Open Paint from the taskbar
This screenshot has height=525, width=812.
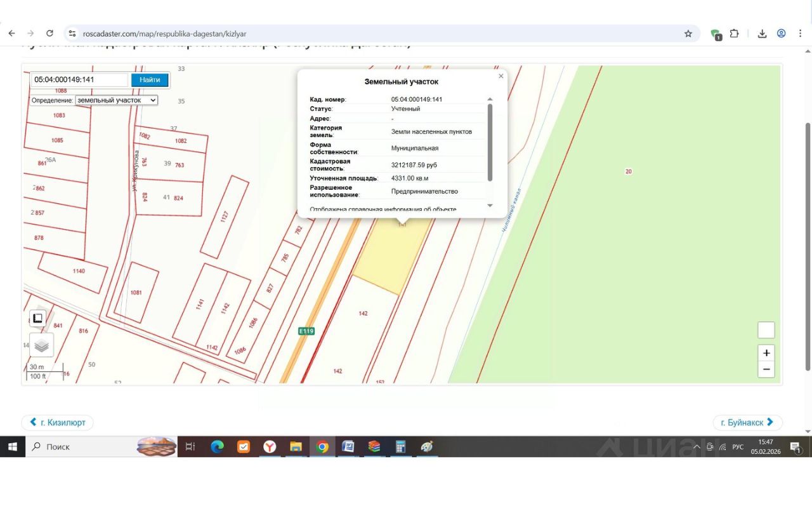coord(426,447)
